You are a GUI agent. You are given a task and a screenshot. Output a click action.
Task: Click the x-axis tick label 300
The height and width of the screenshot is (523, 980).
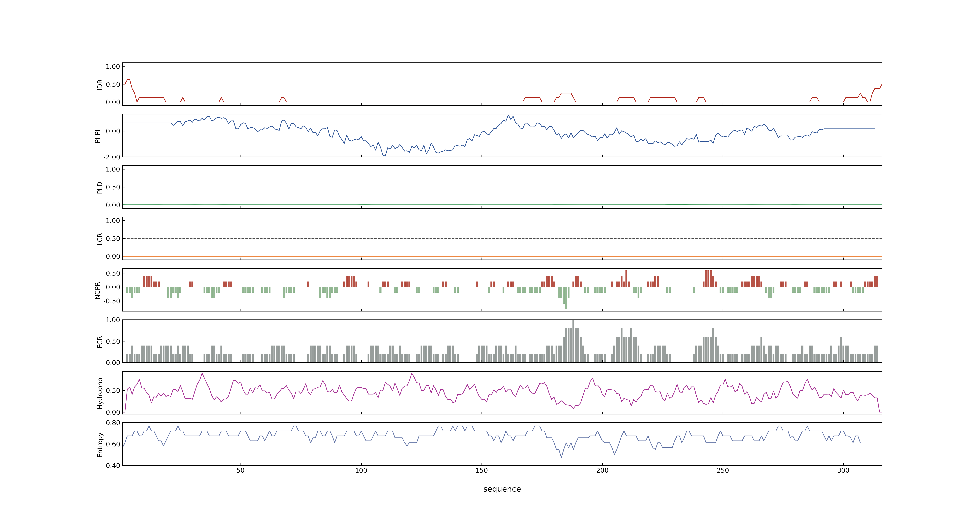[x=843, y=470]
